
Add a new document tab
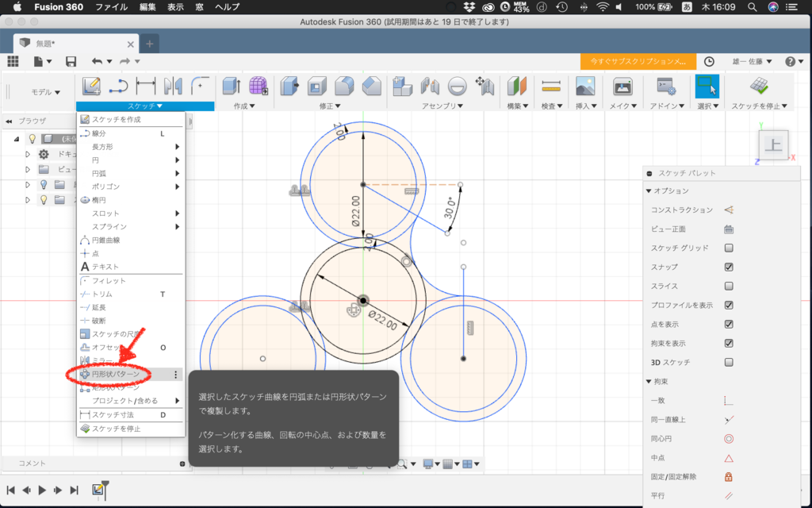pyautogui.click(x=150, y=44)
